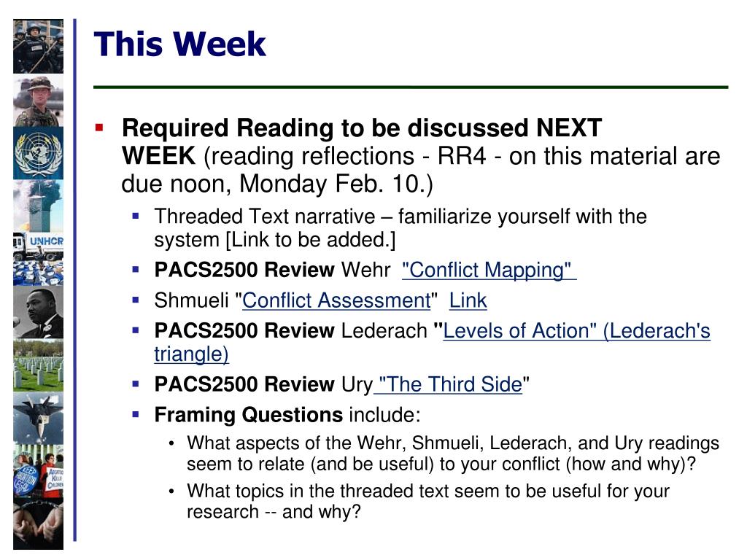
Task: Open the "Conflict Mapping" link
Action: pyautogui.click(x=489, y=270)
